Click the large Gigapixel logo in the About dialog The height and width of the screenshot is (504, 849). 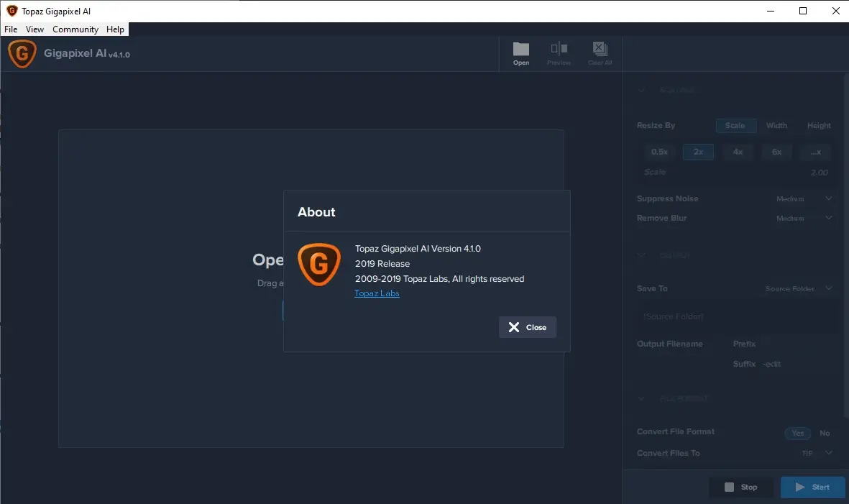tap(319, 264)
